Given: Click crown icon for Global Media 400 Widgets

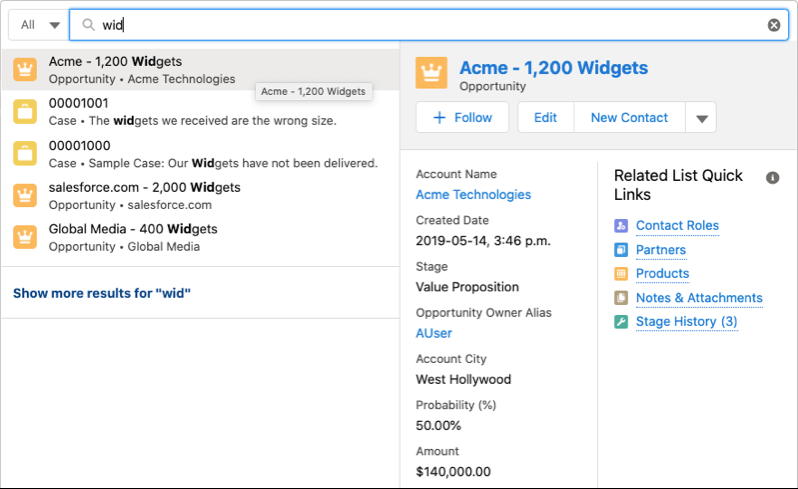Looking at the screenshot, I should [25, 237].
